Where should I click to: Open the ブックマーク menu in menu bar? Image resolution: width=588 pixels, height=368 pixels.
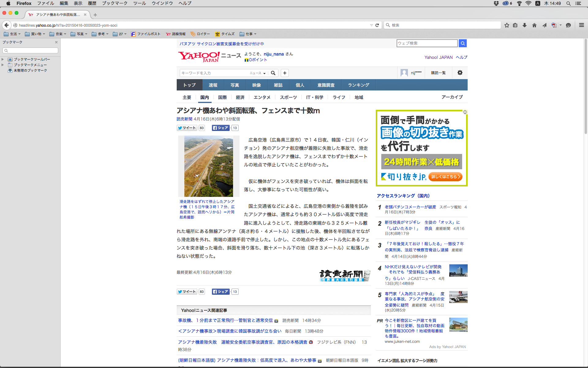115,3
